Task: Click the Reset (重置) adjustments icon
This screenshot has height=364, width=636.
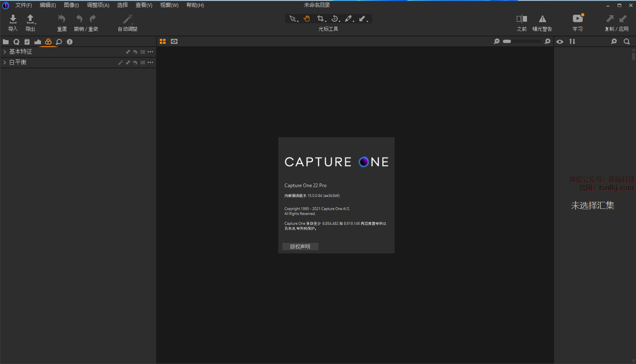Action: (62, 19)
